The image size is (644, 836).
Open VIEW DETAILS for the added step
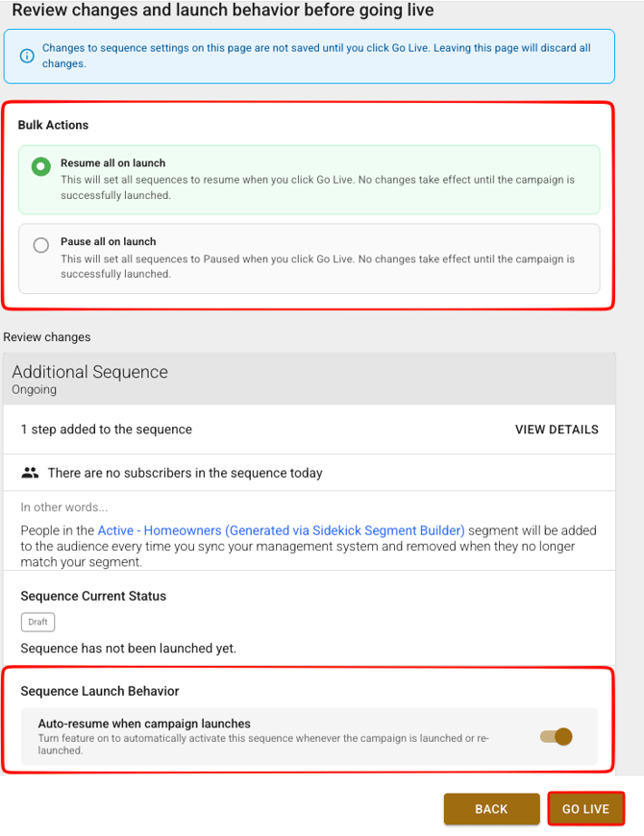point(557,430)
